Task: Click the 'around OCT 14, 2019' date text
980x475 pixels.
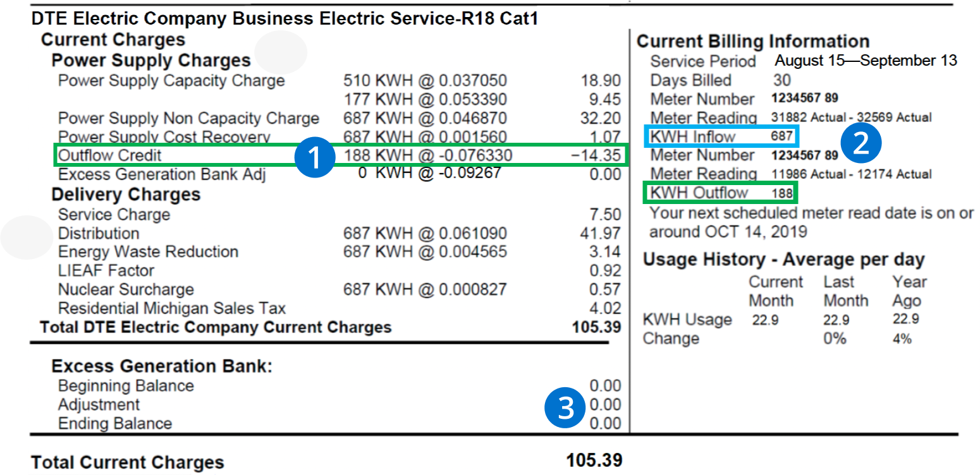Action: [728, 231]
